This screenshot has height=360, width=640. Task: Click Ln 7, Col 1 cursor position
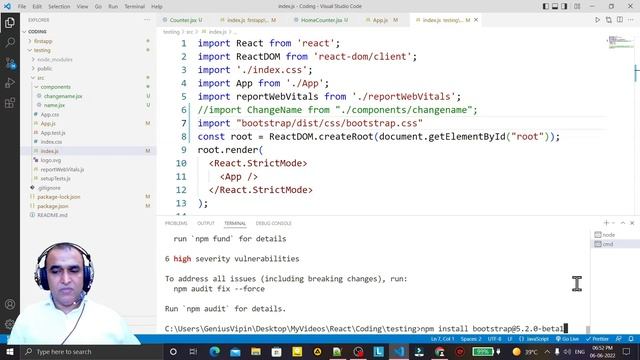[x=442, y=339]
